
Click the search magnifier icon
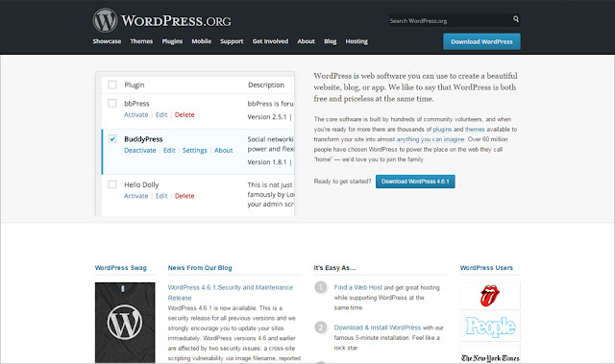pyautogui.click(x=516, y=19)
